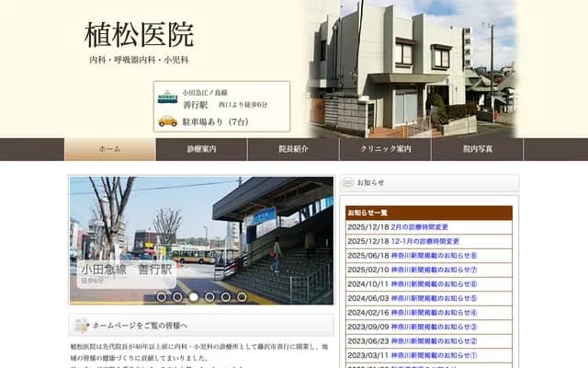
Task: Open the クリニック案内 navigation tab
Action: pyautogui.click(x=386, y=149)
